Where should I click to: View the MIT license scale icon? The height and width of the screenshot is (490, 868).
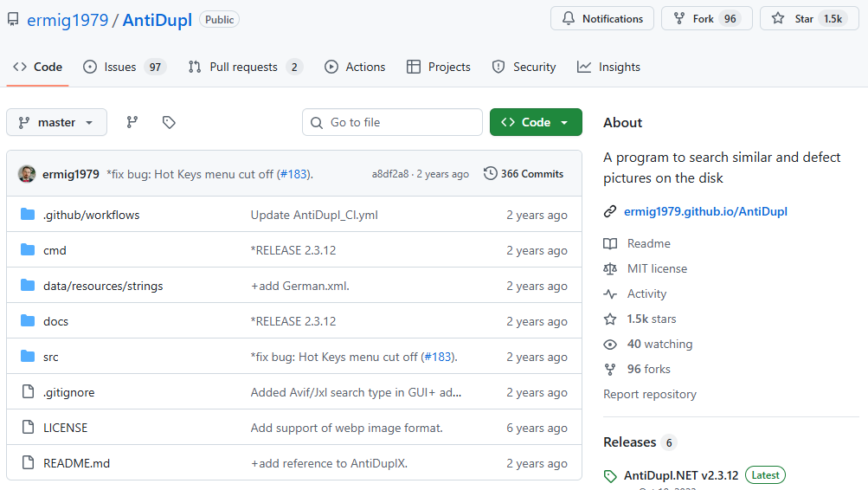(x=610, y=269)
